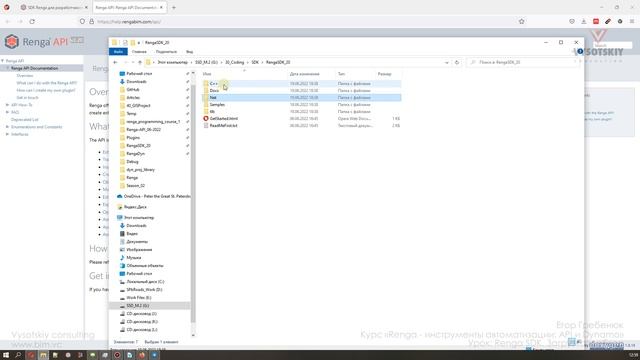640x360 pixels.
Task: Collapse the root Renga API node
Action: coord(3,61)
